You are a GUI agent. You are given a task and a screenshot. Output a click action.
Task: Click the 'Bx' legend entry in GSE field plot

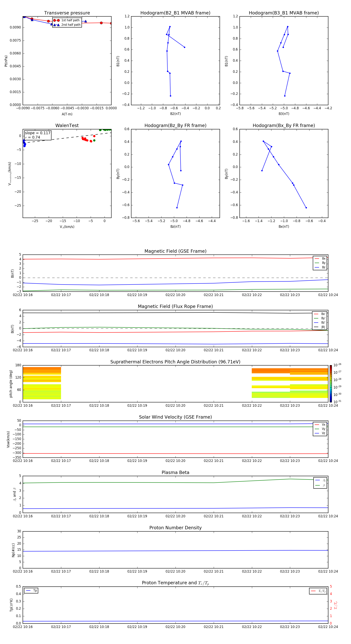[320, 259]
